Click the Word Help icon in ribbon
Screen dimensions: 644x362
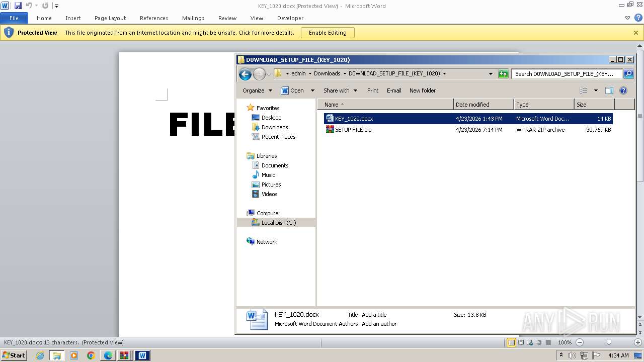(638, 18)
